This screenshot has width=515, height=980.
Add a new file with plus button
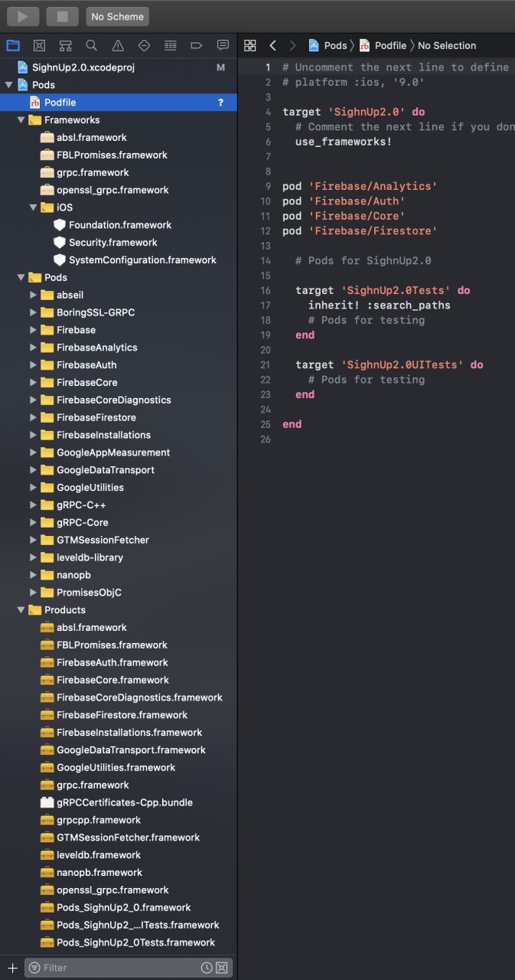tap(11, 968)
